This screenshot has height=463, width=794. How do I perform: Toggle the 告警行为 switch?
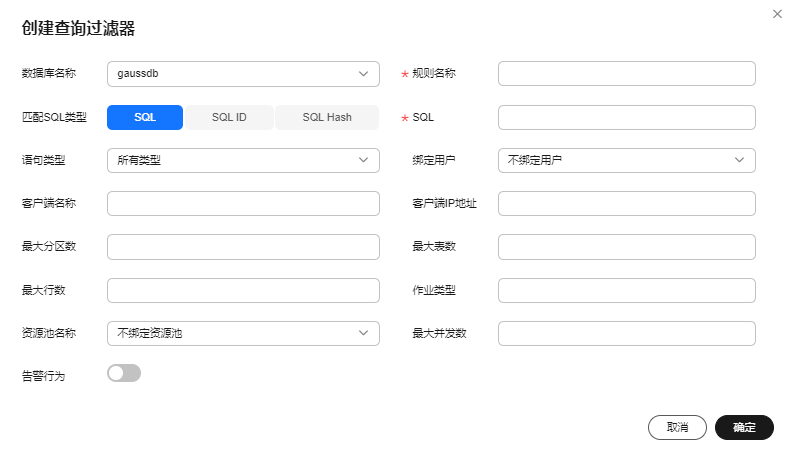tap(124, 373)
